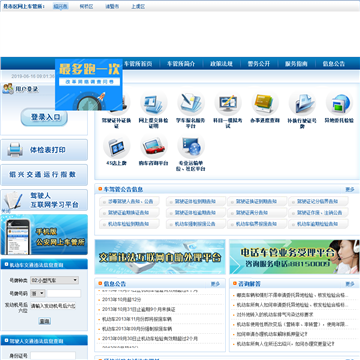
Task: Open the 驾驶证逾期换证告知 announcement button
Action: tap(129, 212)
